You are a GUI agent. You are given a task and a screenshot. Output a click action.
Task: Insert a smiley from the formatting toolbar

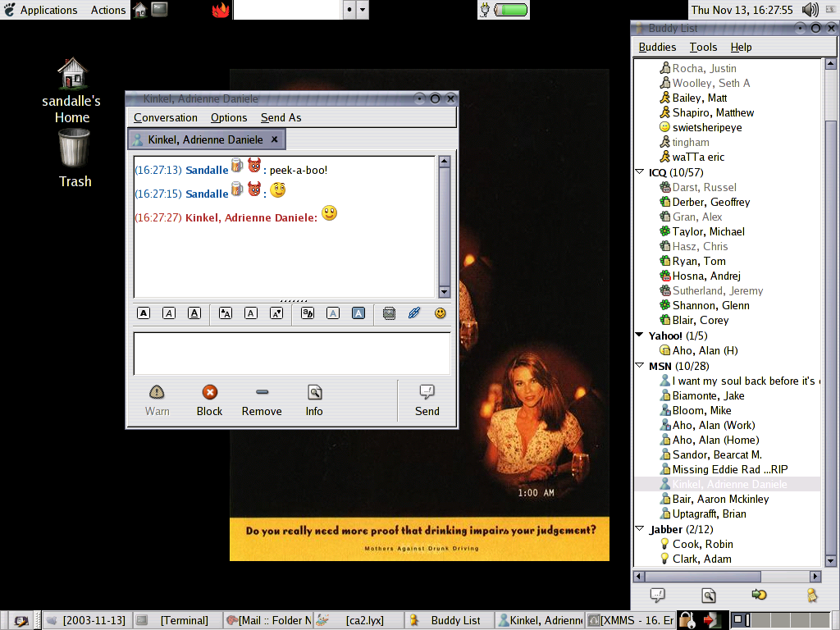pos(441,313)
